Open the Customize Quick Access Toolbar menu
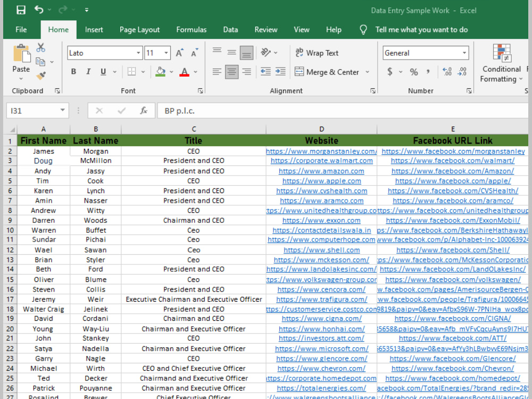The height and width of the screenshot is (399, 532). (x=87, y=10)
